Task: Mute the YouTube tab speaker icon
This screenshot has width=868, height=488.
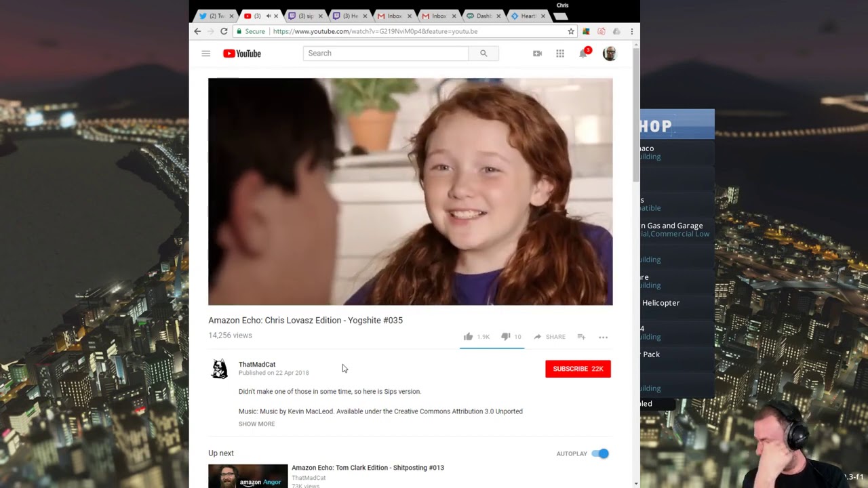Action: coord(268,16)
